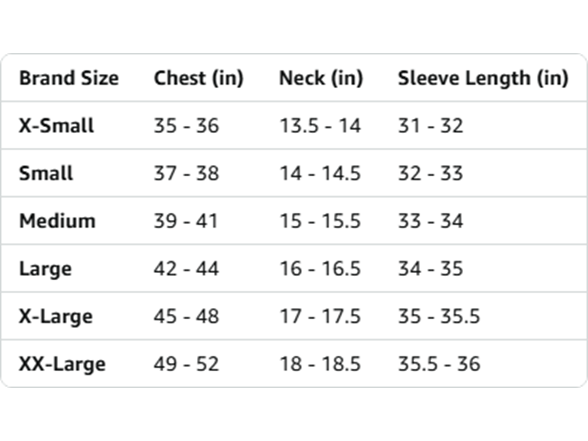Select the Large size row label
This screenshot has height=441, width=588.
point(45,269)
